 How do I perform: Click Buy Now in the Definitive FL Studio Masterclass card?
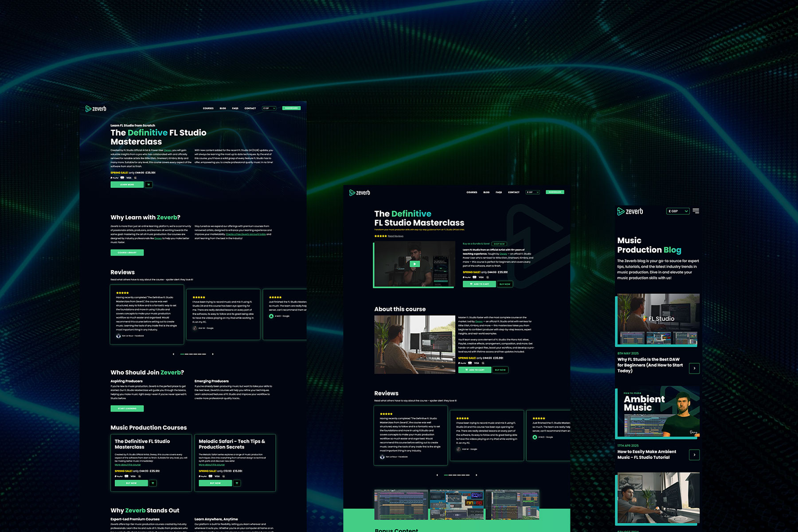click(131, 483)
